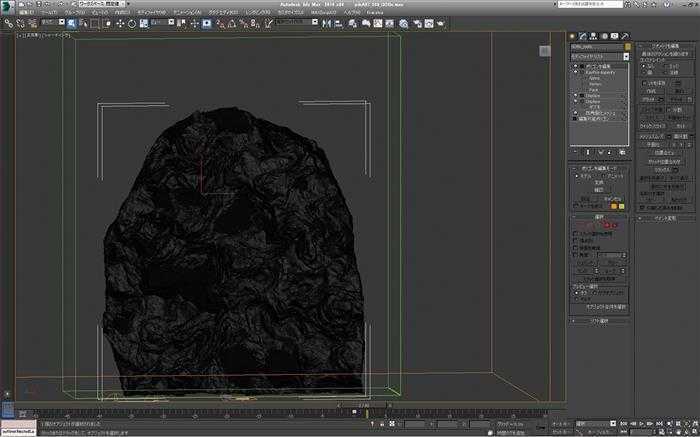The image size is (700, 437).
Task: Switch to the Utilities command panel tab
Action: pyautogui.click(x=625, y=36)
